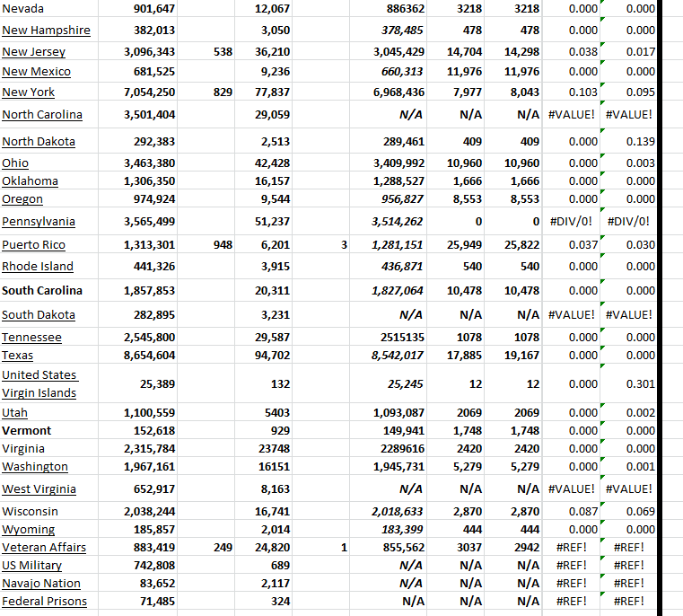Open the New Hampshire link
The image size is (683, 616).
click(46, 31)
